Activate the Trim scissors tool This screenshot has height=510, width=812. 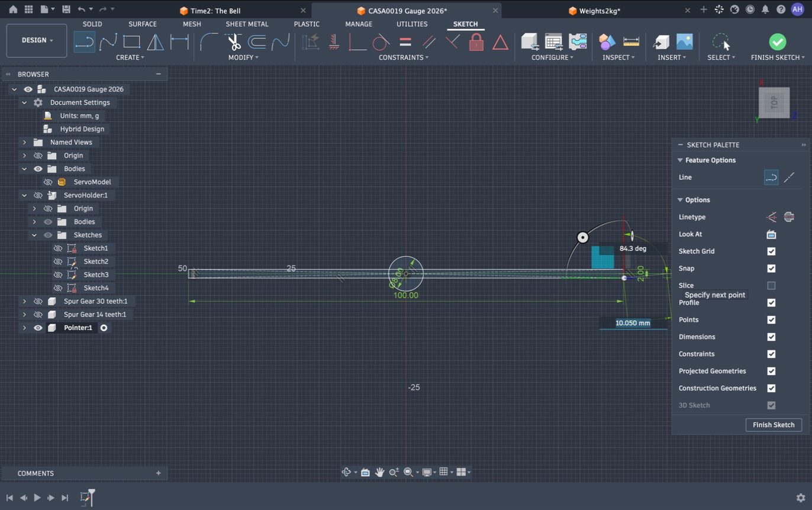click(x=234, y=42)
